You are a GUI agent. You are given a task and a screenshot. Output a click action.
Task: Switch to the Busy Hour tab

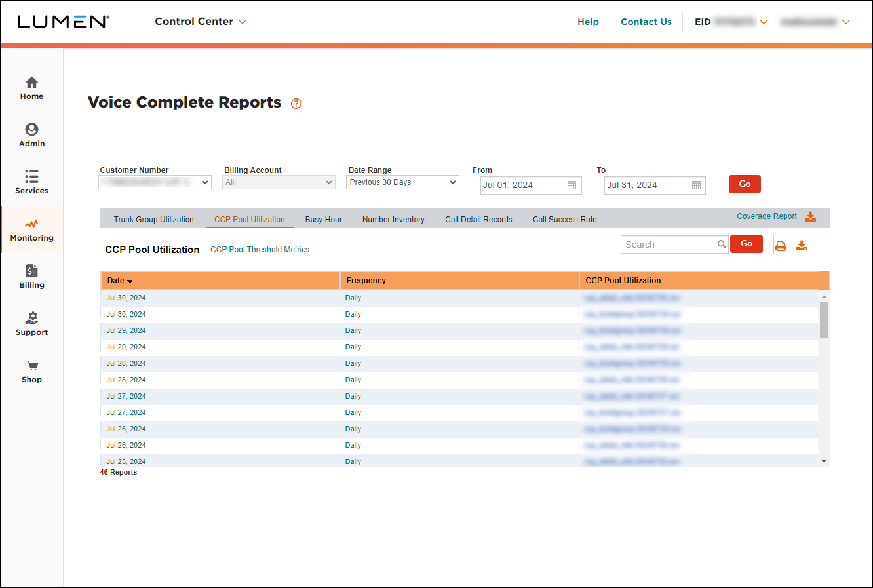coord(323,219)
